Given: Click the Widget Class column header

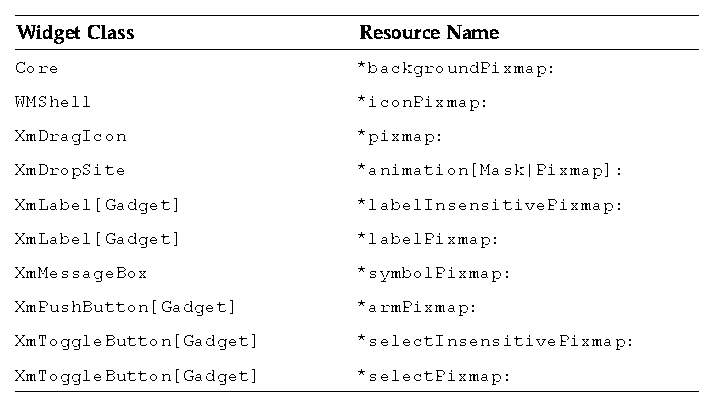Looking at the screenshot, I should tap(75, 33).
